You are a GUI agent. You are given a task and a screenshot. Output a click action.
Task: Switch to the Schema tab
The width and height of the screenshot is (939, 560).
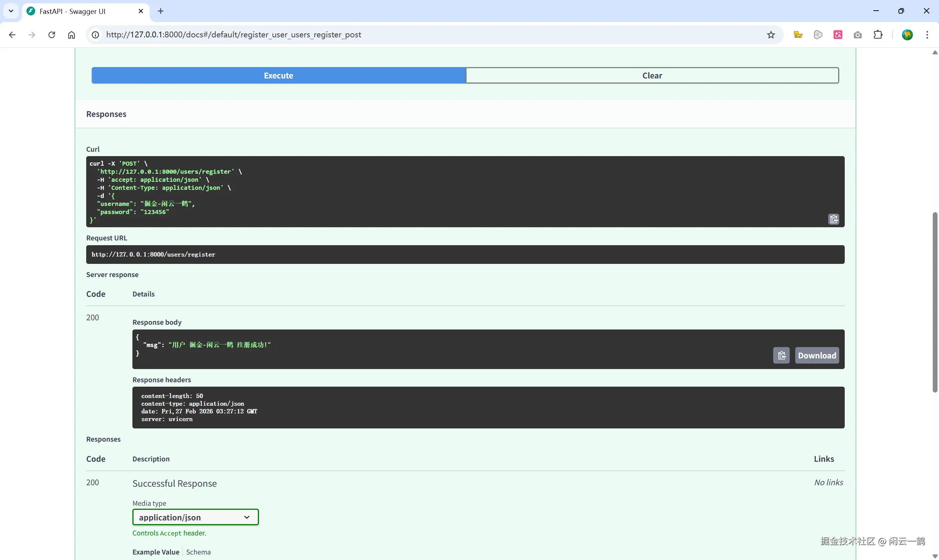(198, 552)
